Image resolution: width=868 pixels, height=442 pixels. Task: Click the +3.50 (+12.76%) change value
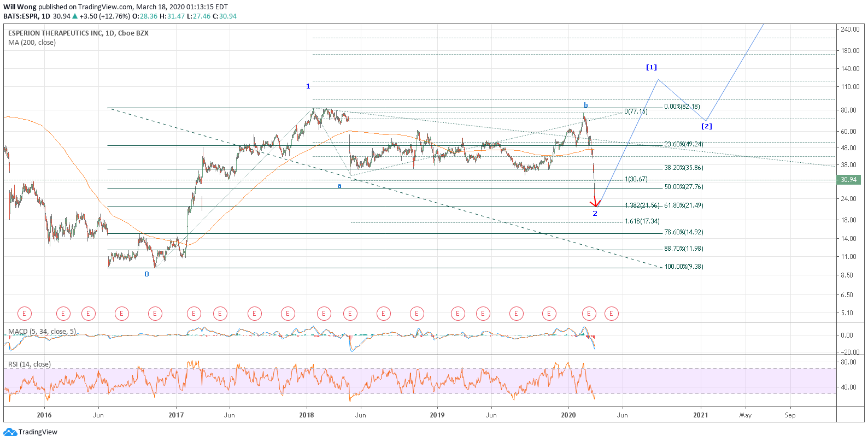pos(104,16)
